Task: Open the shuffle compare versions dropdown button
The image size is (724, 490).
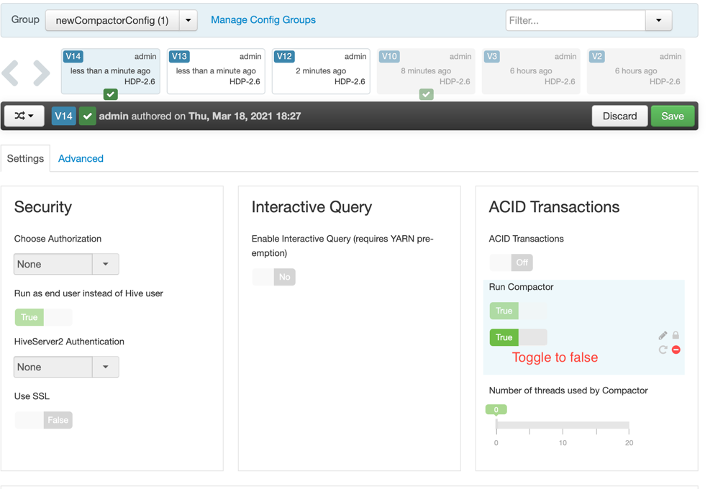Action: [24, 116]
